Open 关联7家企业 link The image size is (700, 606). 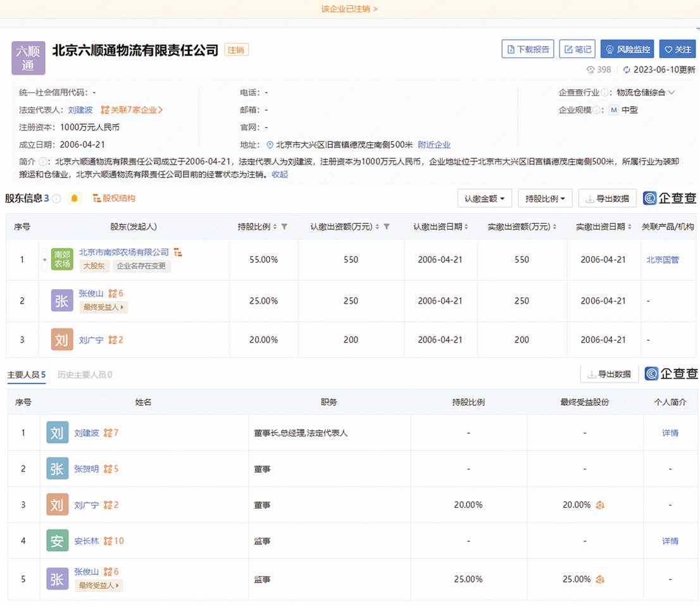pos(132,110)
